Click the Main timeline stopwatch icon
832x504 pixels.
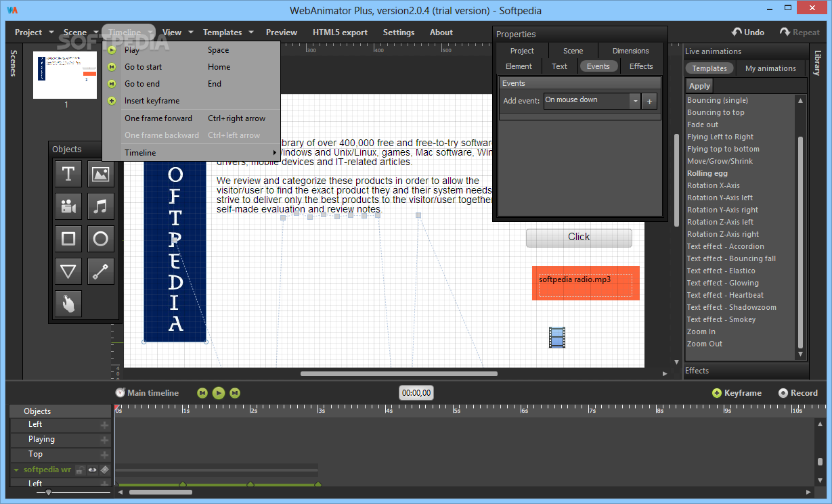point(120,392)
